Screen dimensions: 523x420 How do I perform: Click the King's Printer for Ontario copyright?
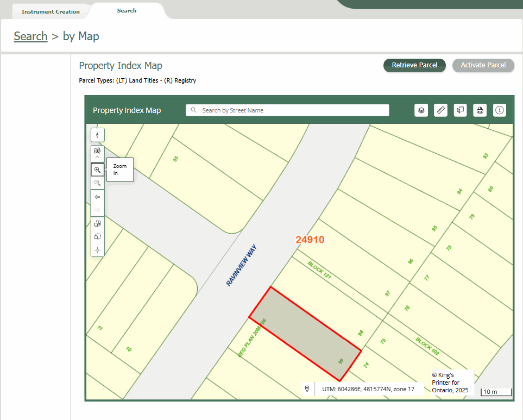pos(450,383)
